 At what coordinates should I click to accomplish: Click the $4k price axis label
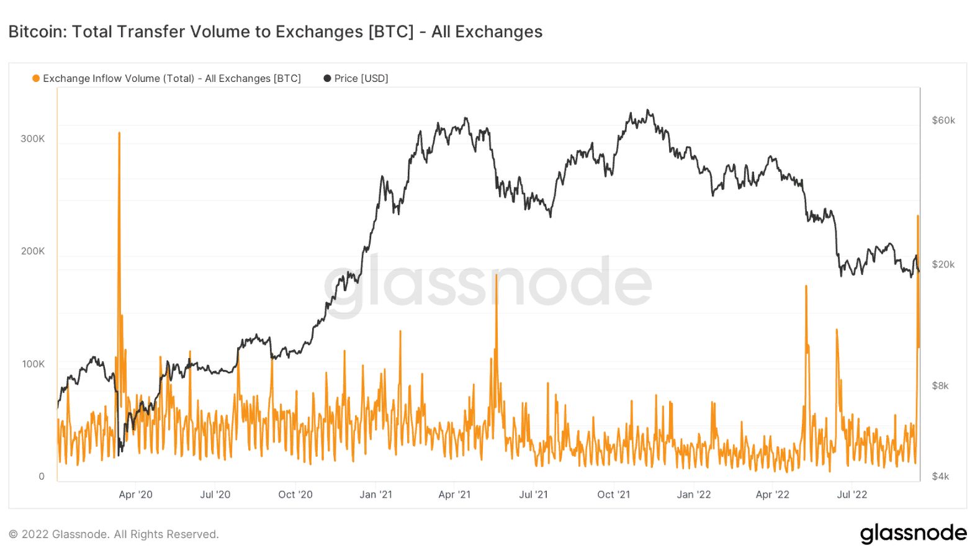[x=941, y=477]
